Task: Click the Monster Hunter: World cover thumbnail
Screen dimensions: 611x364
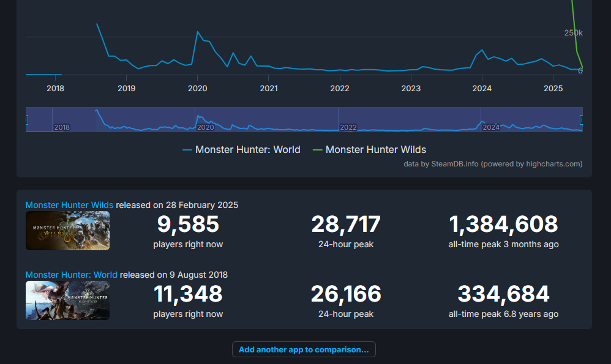Action: [67, 300]
